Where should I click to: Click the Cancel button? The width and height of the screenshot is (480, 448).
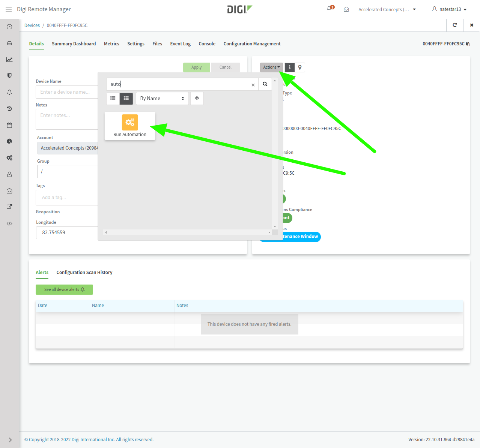(226, 67)
